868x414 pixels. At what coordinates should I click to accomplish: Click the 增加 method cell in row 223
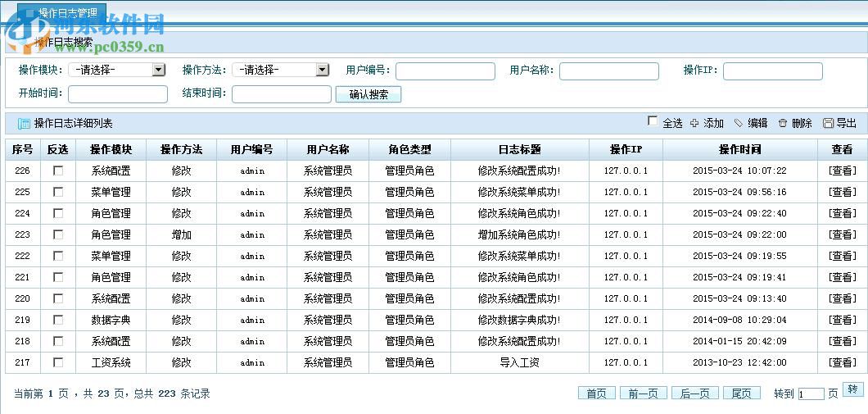coord(182,234)
